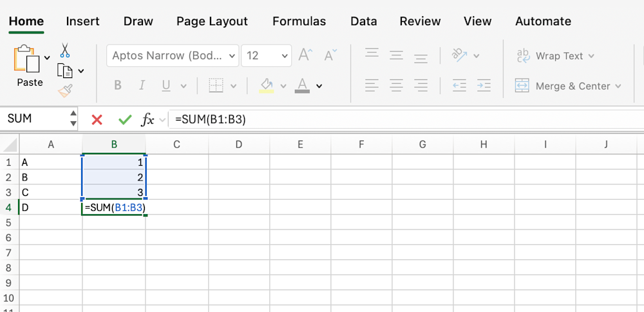Open the Insert tab

[82, 21]
